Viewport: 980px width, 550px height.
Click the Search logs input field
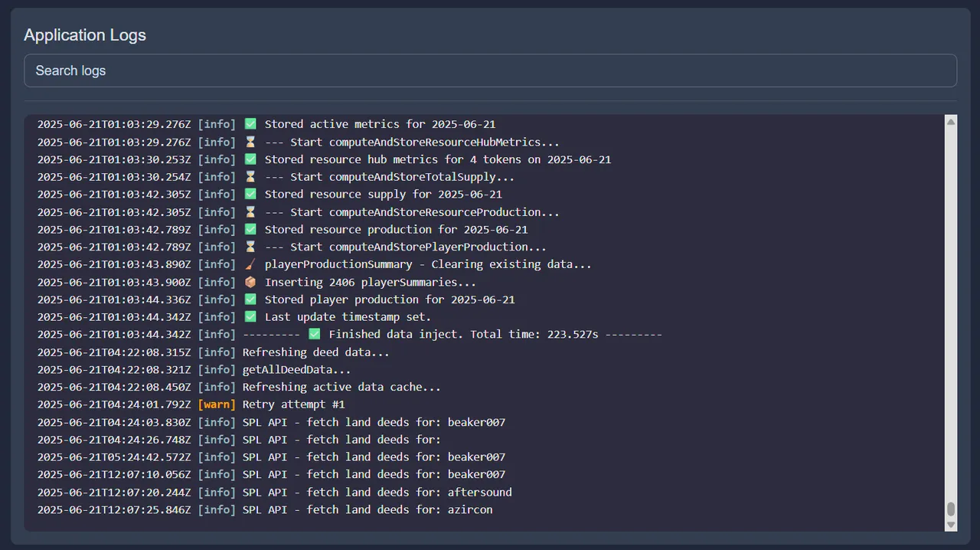click(x=490, y=70)
